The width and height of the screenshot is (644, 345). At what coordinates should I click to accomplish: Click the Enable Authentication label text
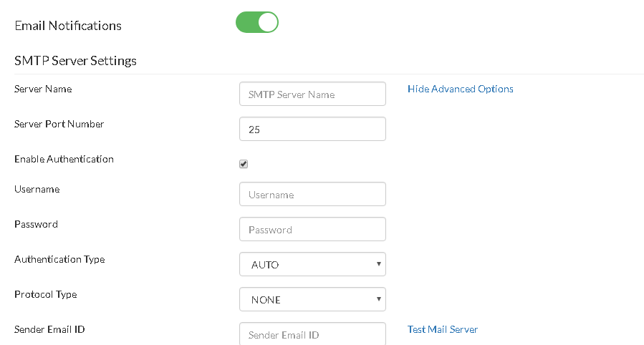[x=64, y=159]
